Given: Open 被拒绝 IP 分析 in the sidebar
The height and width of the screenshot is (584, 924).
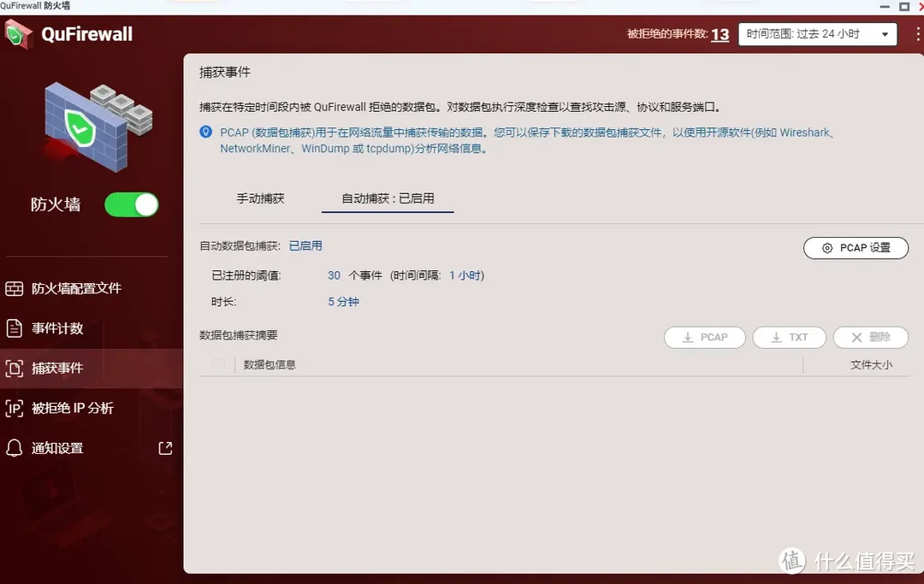Looking at the screenshot, I should 72,408.
